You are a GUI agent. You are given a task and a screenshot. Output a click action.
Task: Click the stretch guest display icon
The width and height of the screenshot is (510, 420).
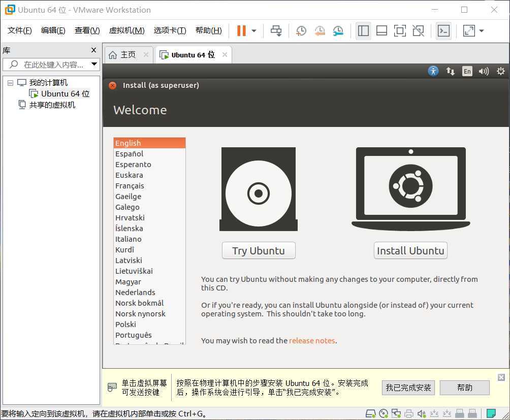coord(469,31)
